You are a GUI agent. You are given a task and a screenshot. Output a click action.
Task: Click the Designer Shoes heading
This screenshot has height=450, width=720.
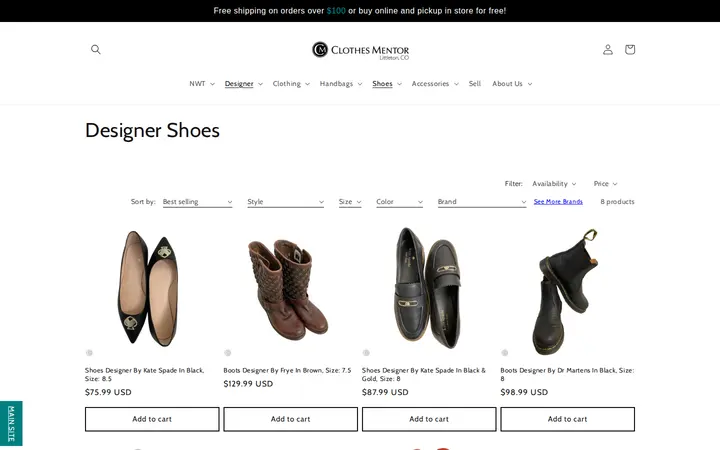[x=152, y=130]
